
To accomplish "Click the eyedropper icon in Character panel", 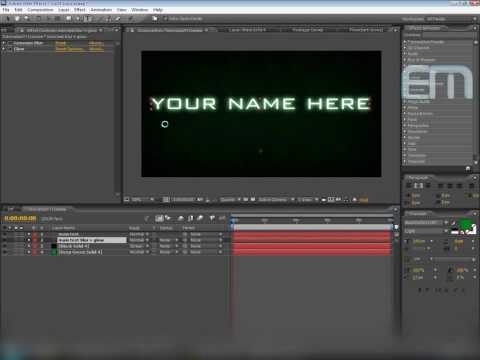I will [x=454, y=222].
